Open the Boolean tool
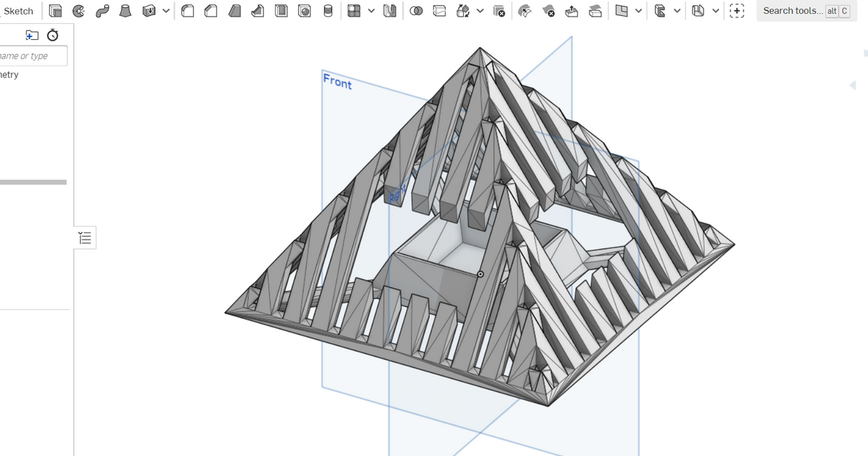Viewport: 868px width, 456px height. click(416, 10)
